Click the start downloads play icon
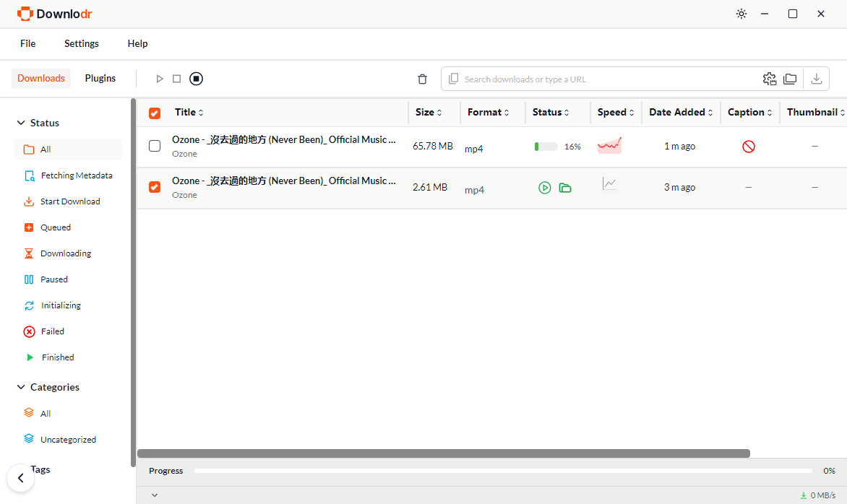Viewport: 847px width, 504px height. coord(160,79)
